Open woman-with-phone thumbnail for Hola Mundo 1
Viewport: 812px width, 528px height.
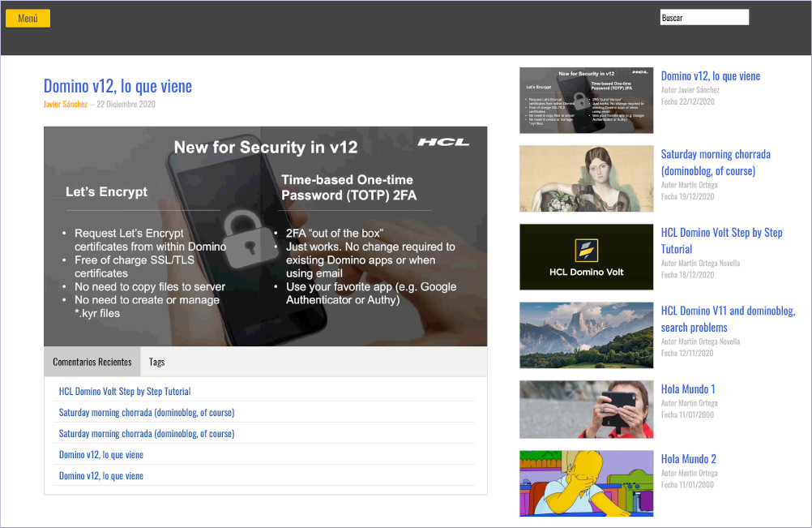[586, 410]
